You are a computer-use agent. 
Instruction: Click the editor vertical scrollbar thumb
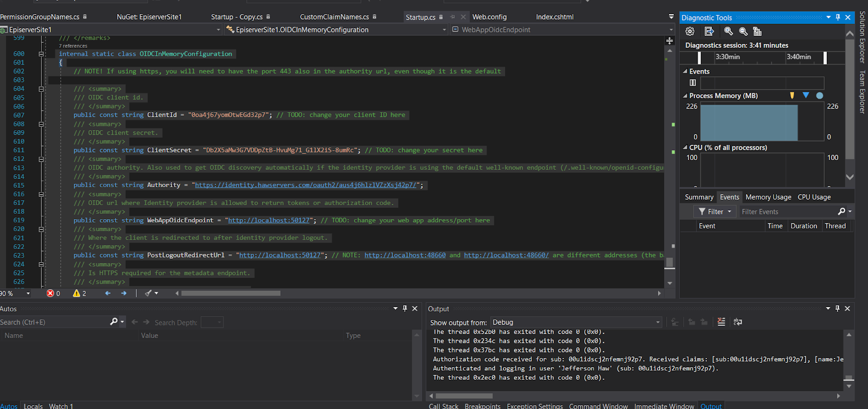pyautogui.click(x=670, y=263)
